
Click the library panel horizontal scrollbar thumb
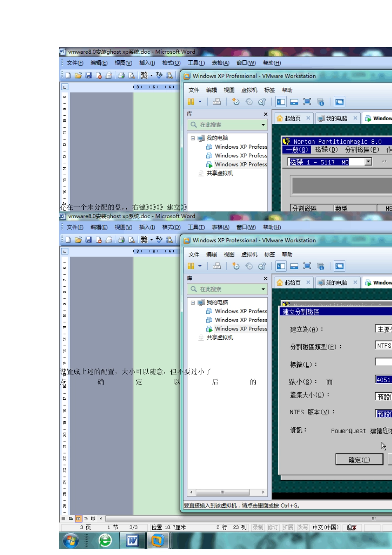(x=223, y=492)
